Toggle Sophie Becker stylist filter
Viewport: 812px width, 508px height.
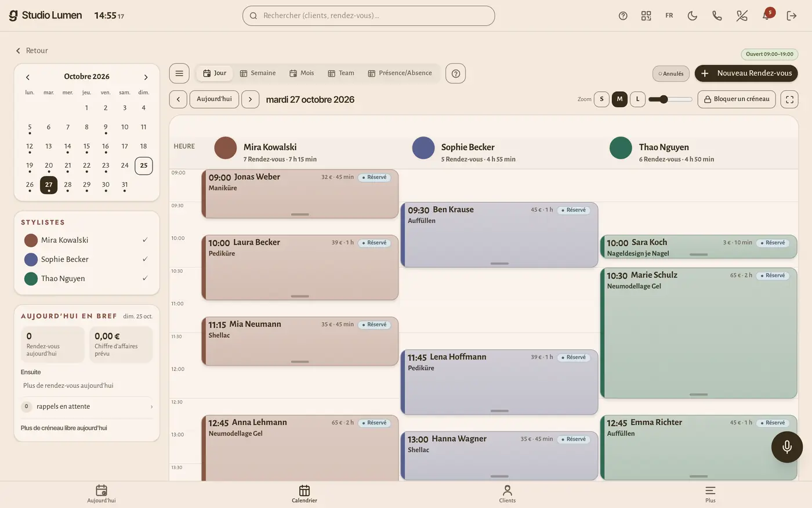click(86, 259)
